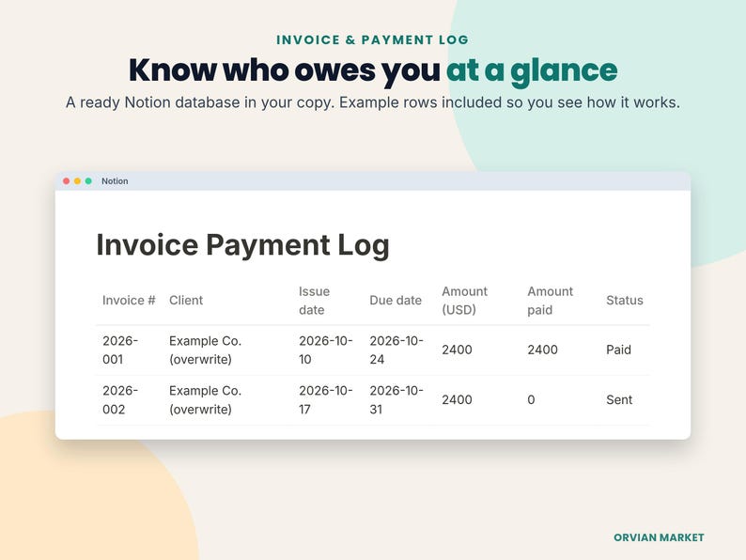This screenshot has width=746, height=560.
Task: Click the issue date 2026-10-17 cell
Action: tap(326, 399)
